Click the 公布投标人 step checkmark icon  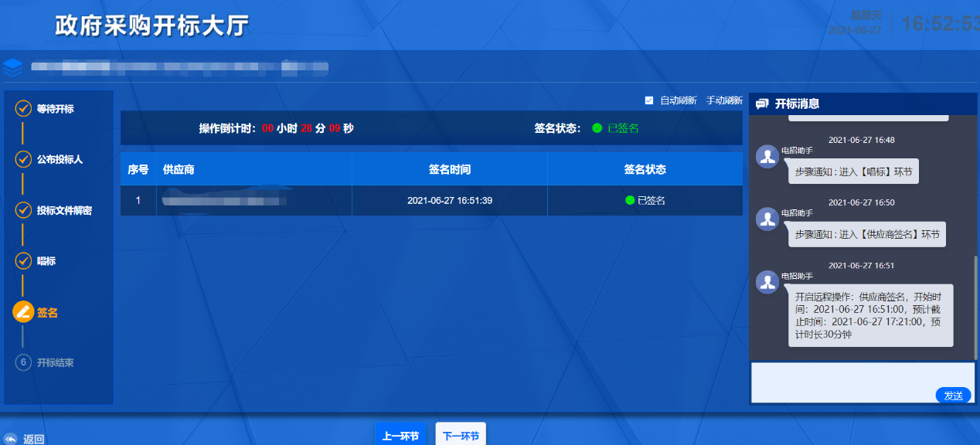tap(24, 160)
